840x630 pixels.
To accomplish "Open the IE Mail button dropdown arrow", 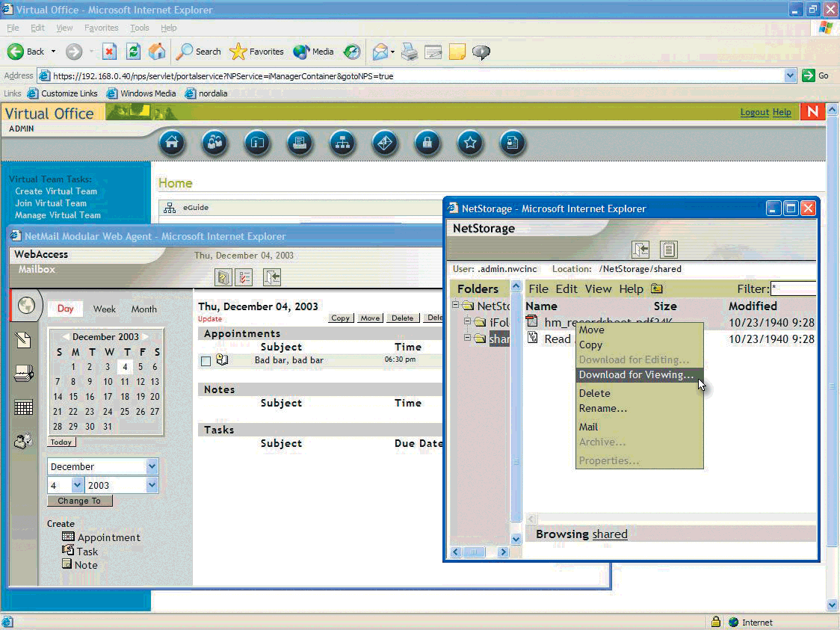I will point(392,52).
